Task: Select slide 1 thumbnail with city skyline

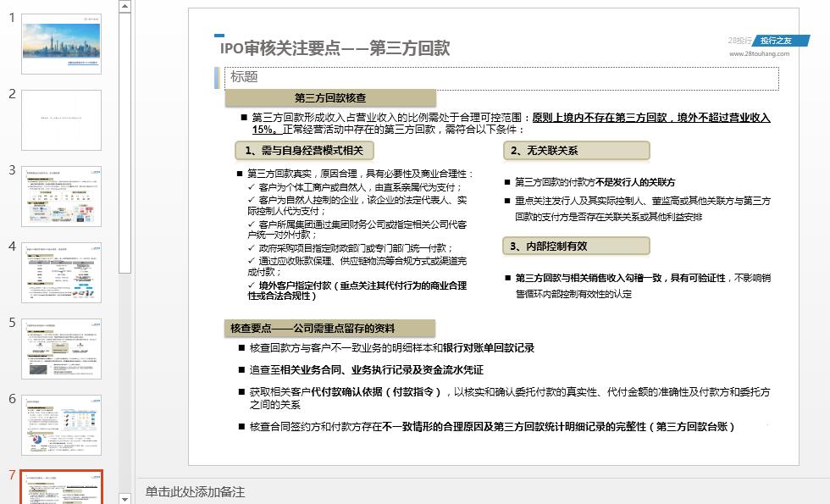Action: click(61, 44)
